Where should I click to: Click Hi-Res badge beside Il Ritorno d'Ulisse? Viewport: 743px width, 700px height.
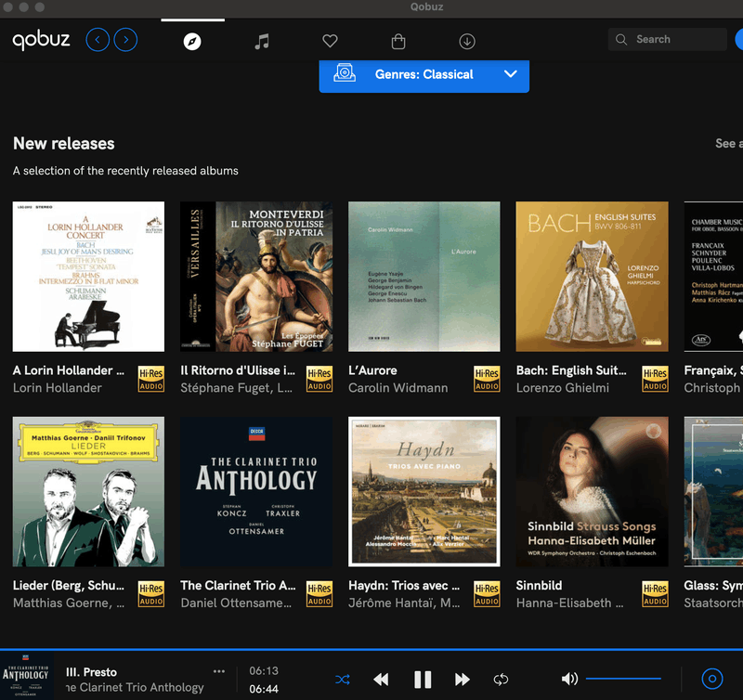[x=319, y=379]
